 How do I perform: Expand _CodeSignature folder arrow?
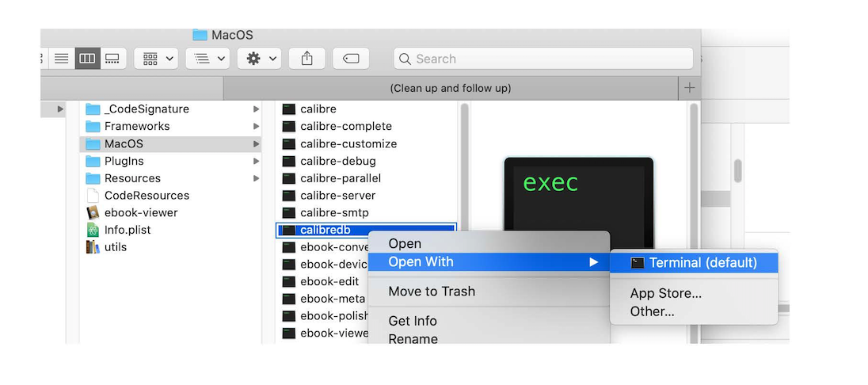click(257, 109)
